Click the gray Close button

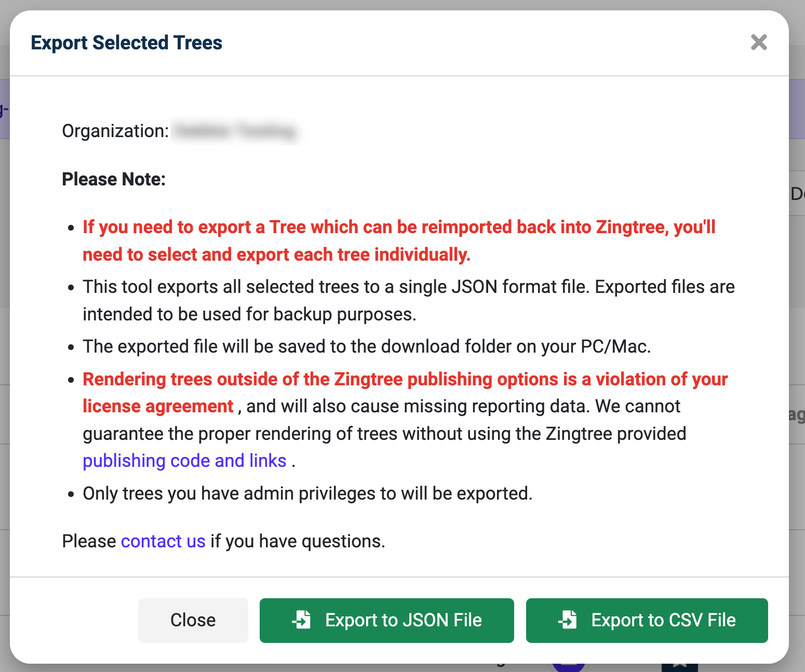[193, 620]
